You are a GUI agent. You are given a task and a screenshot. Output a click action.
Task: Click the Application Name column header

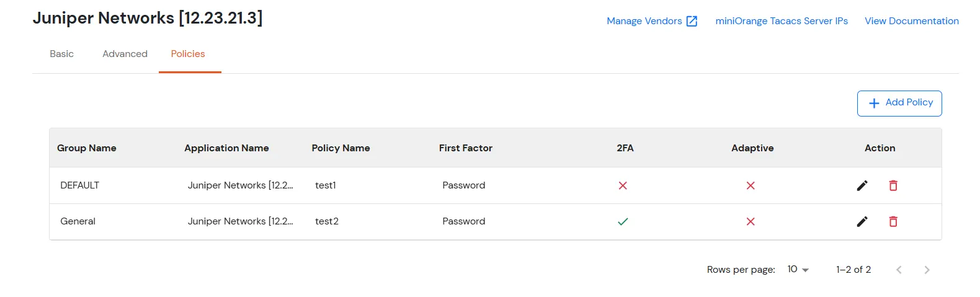(226, 148)
